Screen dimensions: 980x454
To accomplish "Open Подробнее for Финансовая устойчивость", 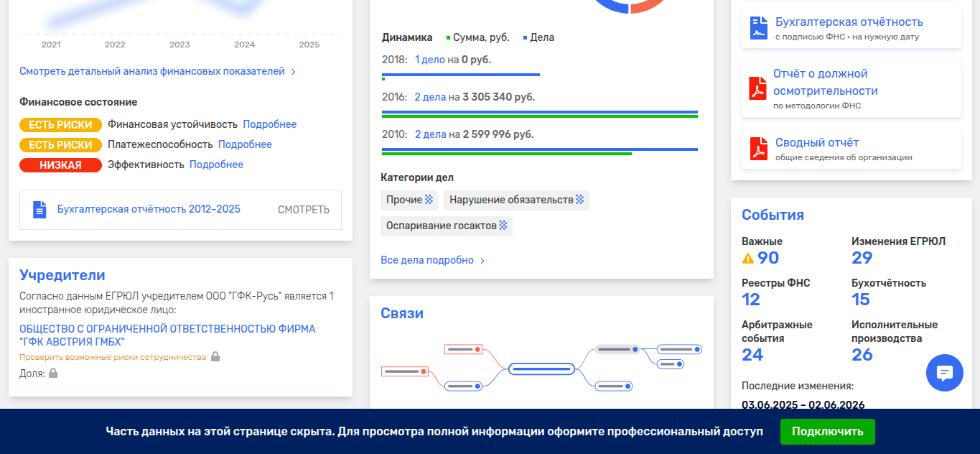I will coord(270,124).
